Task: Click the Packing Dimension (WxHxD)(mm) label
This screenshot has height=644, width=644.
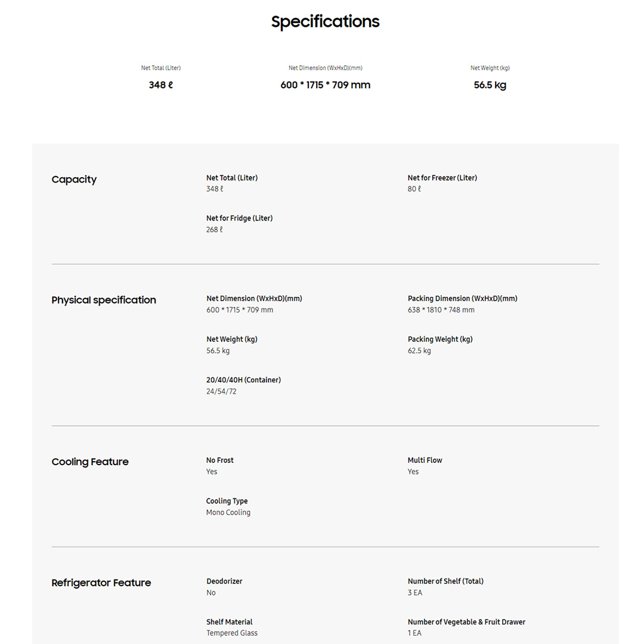Action: pos(462,298)
